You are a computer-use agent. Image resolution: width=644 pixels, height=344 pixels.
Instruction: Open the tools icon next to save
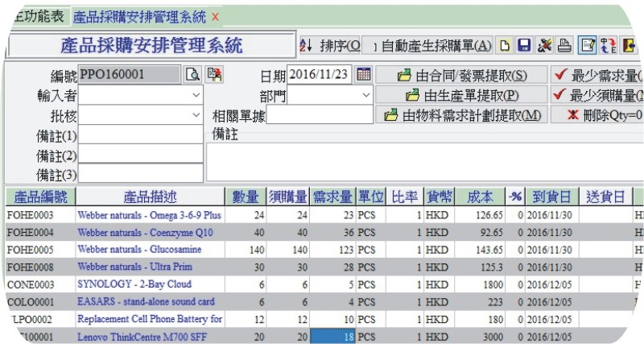544,46
